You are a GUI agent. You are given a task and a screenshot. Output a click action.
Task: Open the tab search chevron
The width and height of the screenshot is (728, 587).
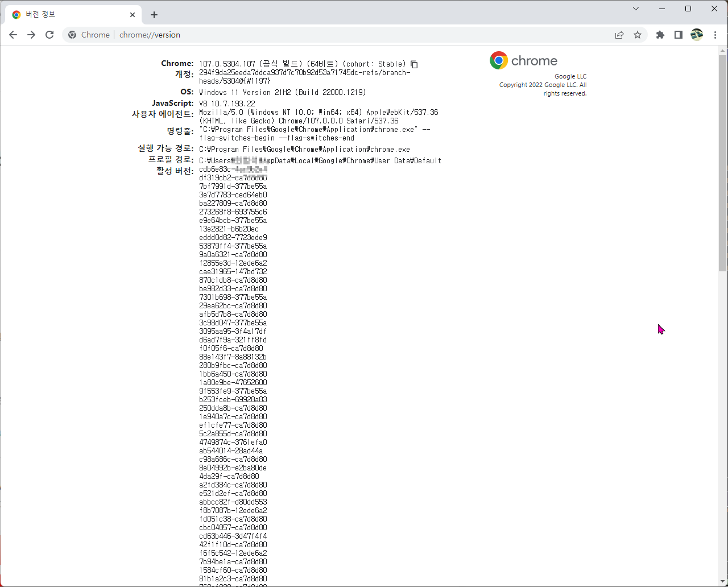coord(636,9)
